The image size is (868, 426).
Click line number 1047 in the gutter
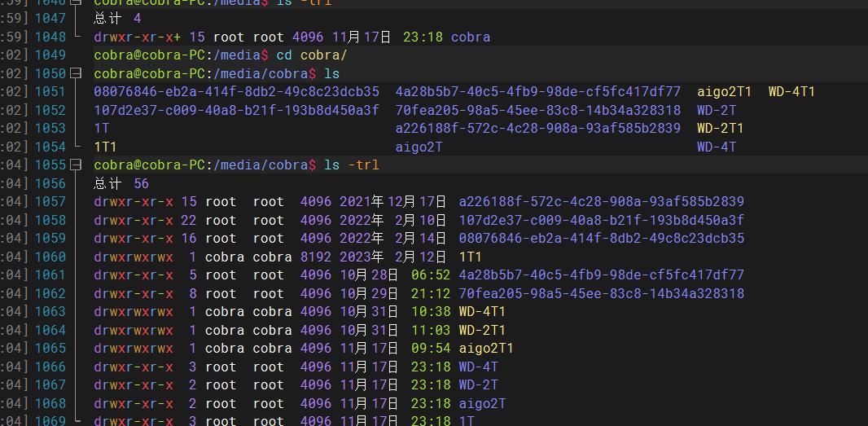[x=50, y=19]
